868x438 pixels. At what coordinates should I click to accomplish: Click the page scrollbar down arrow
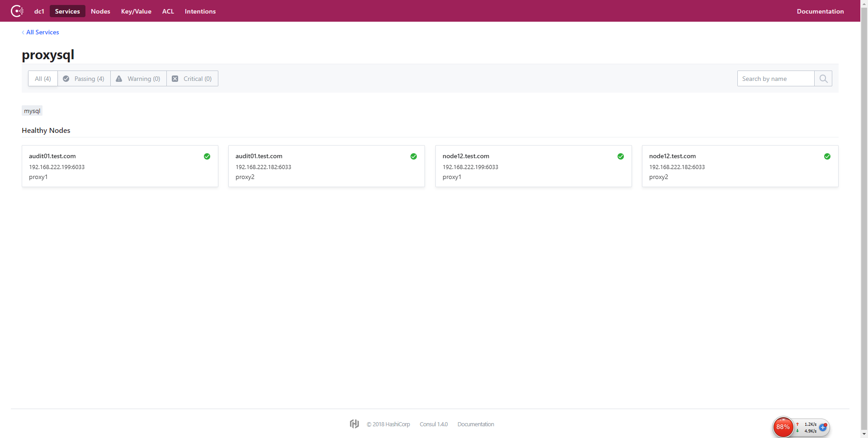pos(864,434)
